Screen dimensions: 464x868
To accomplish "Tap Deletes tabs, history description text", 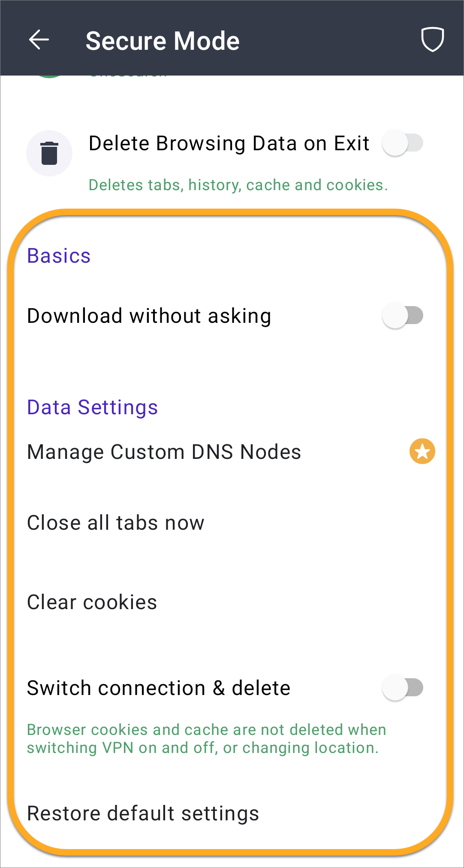I will pyautogui.click(x=238, y=185).
